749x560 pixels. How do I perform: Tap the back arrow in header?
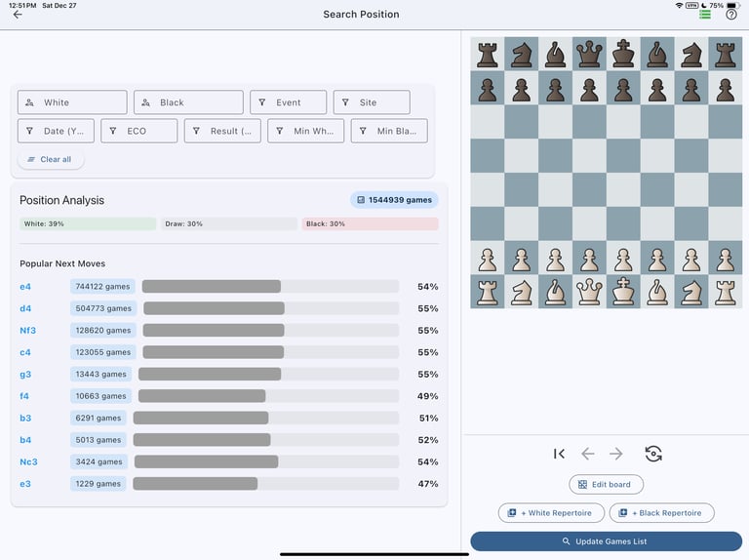pyautogui.click(x=18, y=15)
